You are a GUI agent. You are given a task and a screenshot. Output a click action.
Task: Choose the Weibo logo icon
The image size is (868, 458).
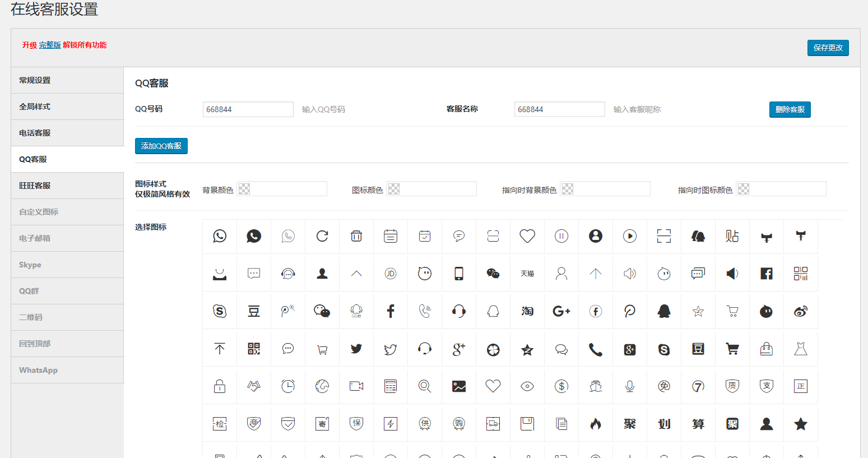coord(801,311)
